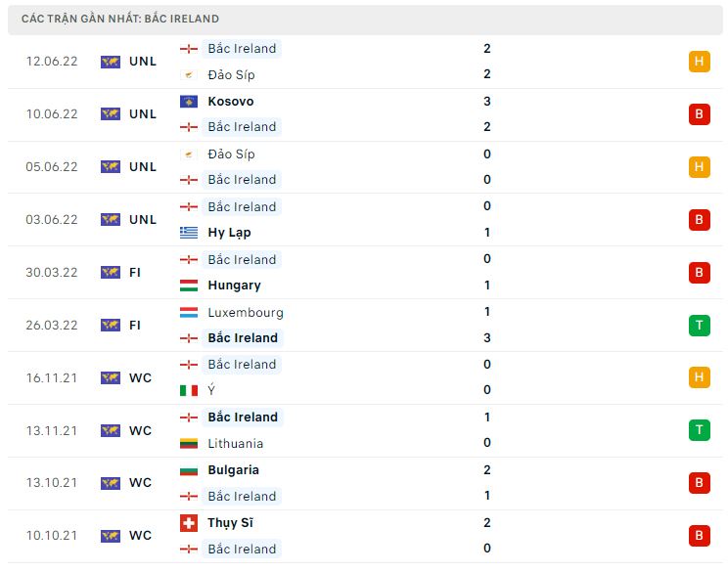Click the Luxembourg flag icon
Viewport: 728px width, 572px height.
click(x=189, y=313)
